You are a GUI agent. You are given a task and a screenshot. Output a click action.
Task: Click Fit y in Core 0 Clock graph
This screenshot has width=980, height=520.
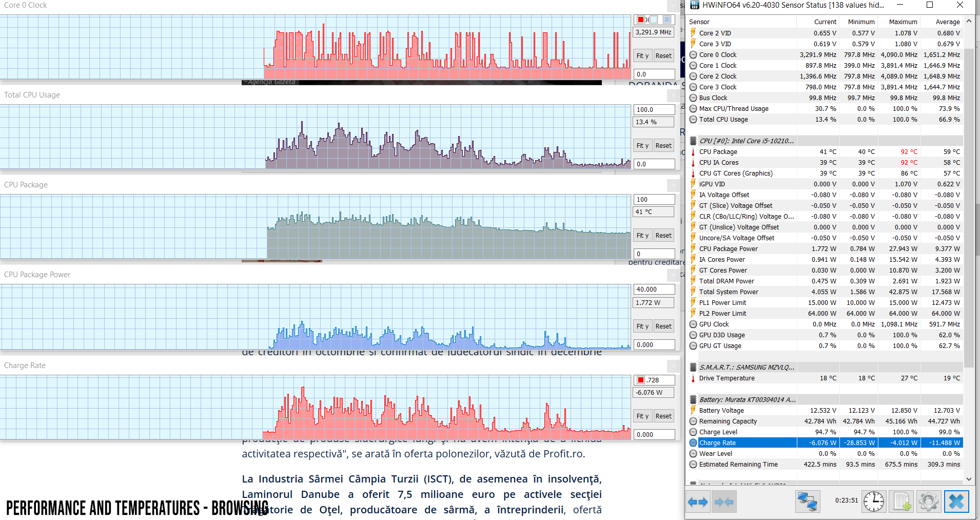(x=643, y=56)
